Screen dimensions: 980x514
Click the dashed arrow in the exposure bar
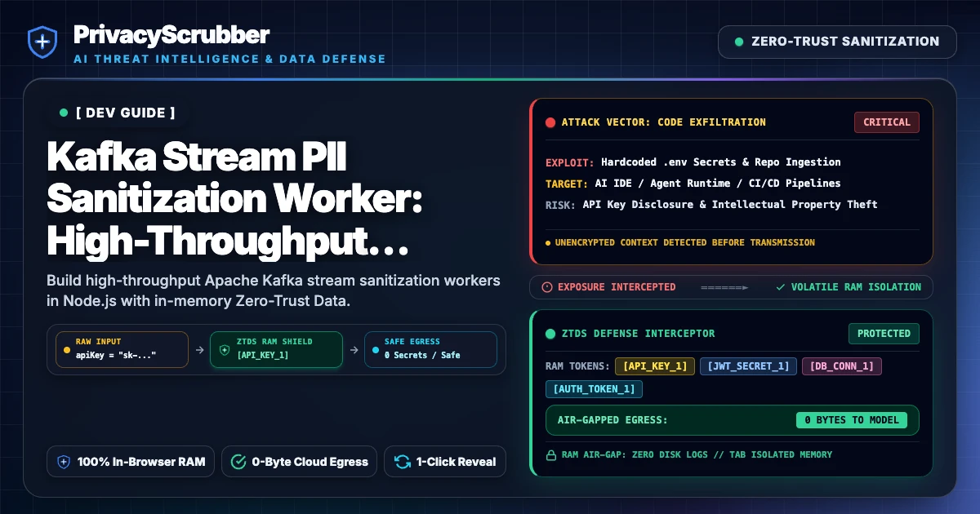click(x=724, y=287)
